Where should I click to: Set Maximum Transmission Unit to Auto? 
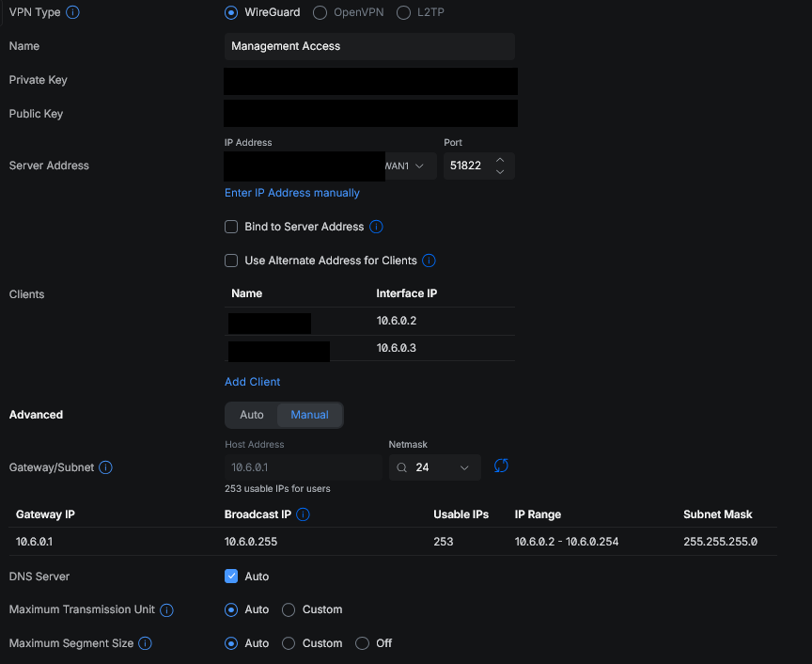pyautogui.click(x=231, y=609)
